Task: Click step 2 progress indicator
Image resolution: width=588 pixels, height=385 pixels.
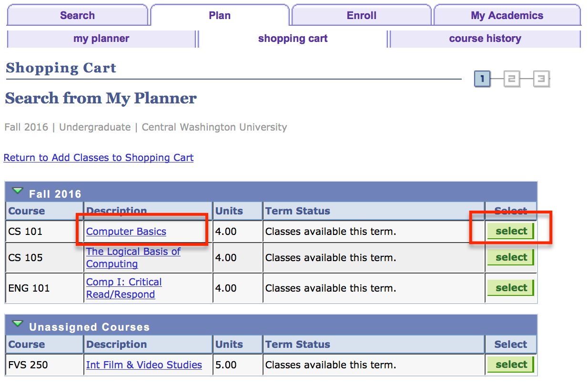Action: pyautogui.click(x=512, y=79)
